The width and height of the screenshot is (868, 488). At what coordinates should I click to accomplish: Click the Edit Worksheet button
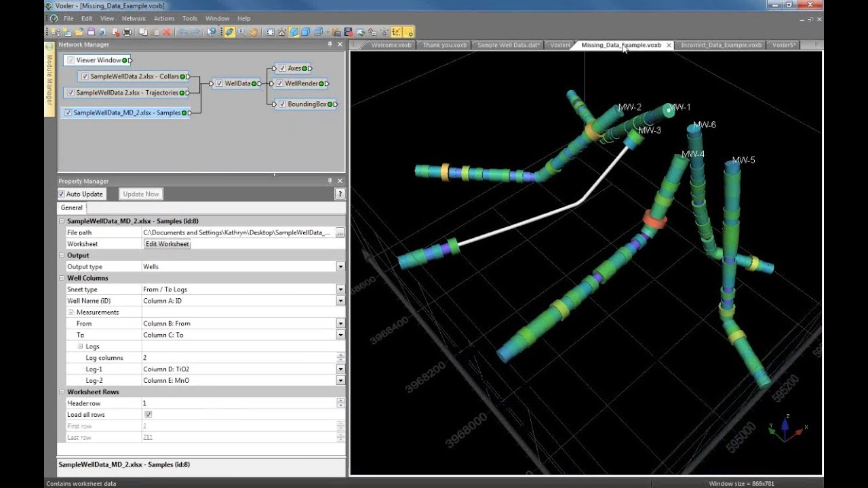click(x=167, y=244)
